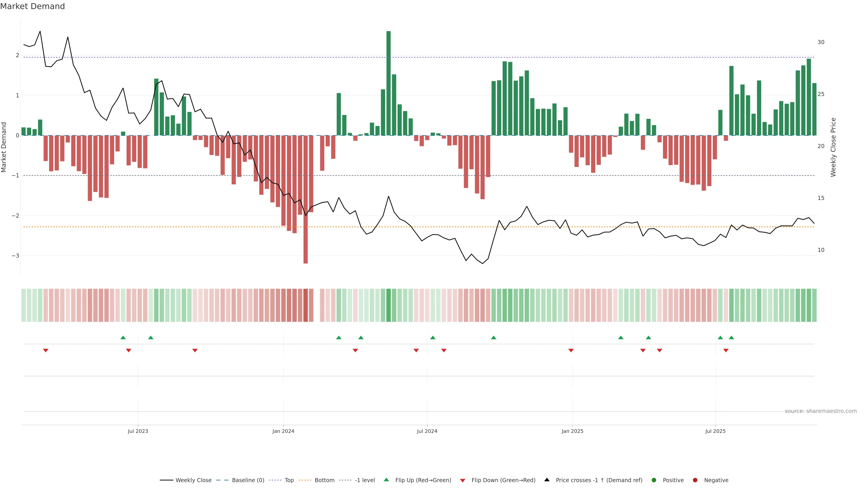Screen dimensions: 868x488
Task: Click the Market Demand chart title
Action: point(32,6)
